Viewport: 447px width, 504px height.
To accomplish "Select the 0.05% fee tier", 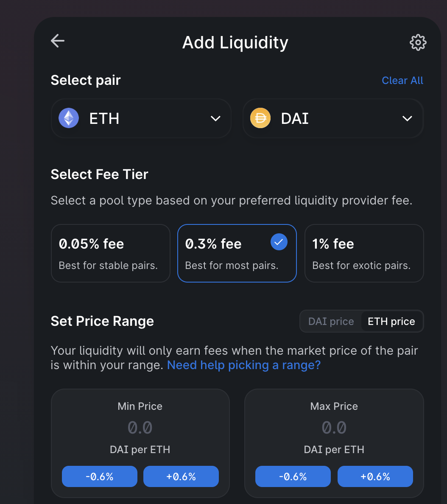I will 111,253.
